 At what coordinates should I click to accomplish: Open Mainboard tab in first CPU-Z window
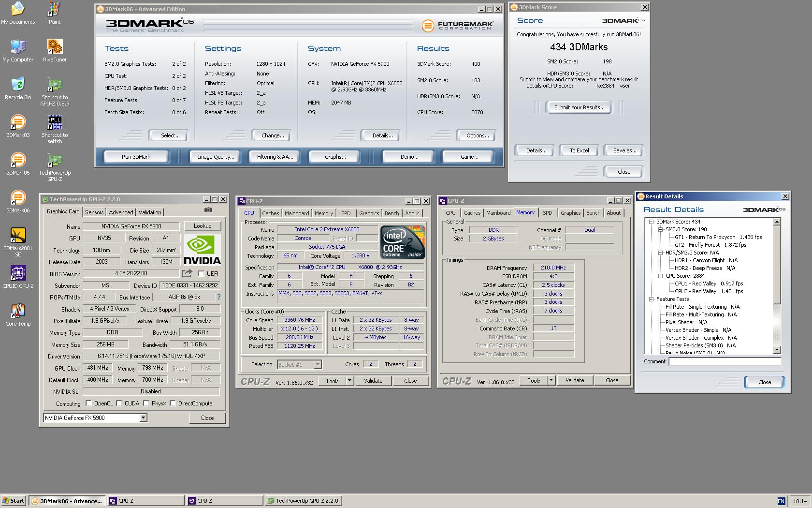click(297, 213)
